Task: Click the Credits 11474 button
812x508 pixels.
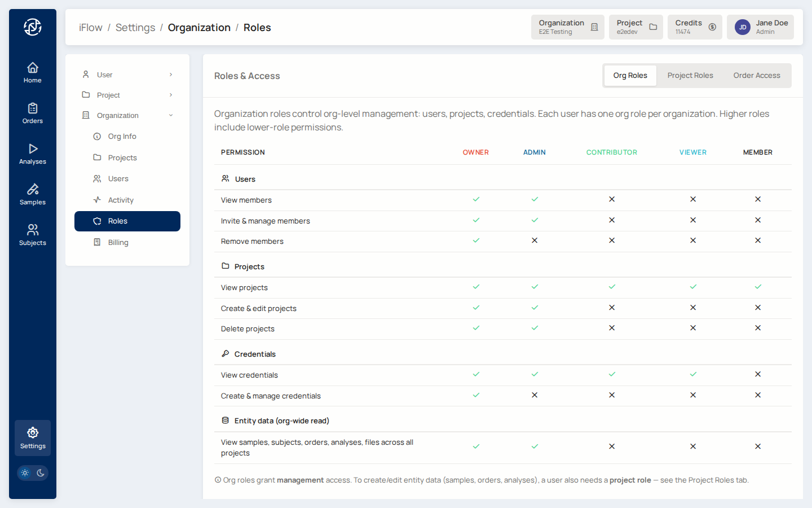Action: (695, 27)
